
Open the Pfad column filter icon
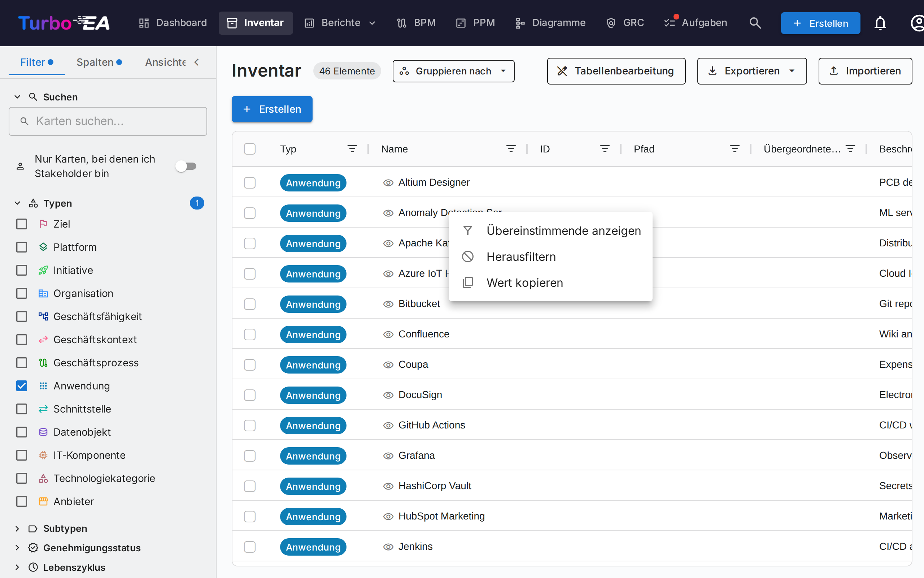(x=735, y=149)
